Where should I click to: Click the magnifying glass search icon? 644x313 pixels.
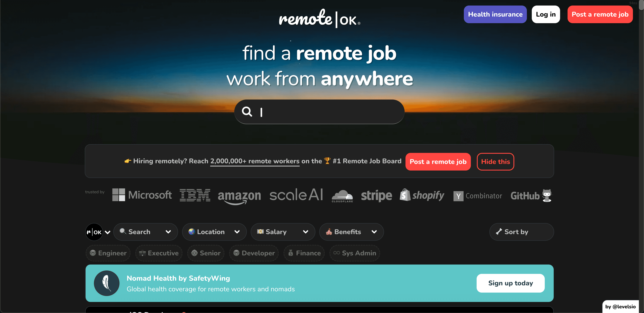coord(247,112)
